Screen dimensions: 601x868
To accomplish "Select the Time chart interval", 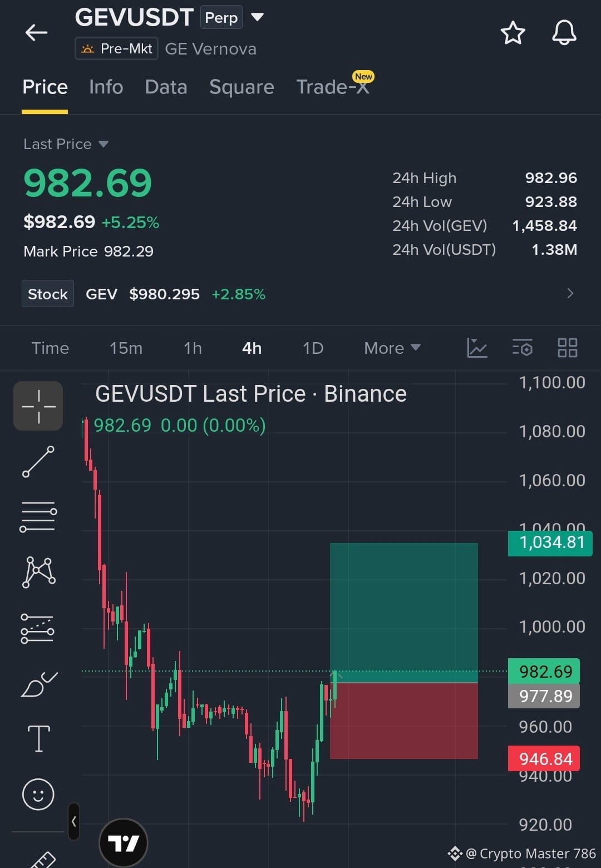I will coord(50,348).
